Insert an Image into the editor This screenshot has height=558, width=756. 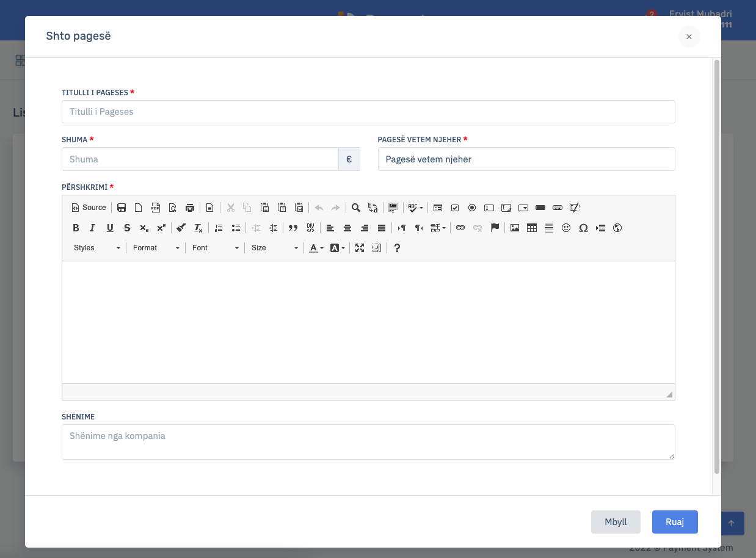tap(515, 228)
